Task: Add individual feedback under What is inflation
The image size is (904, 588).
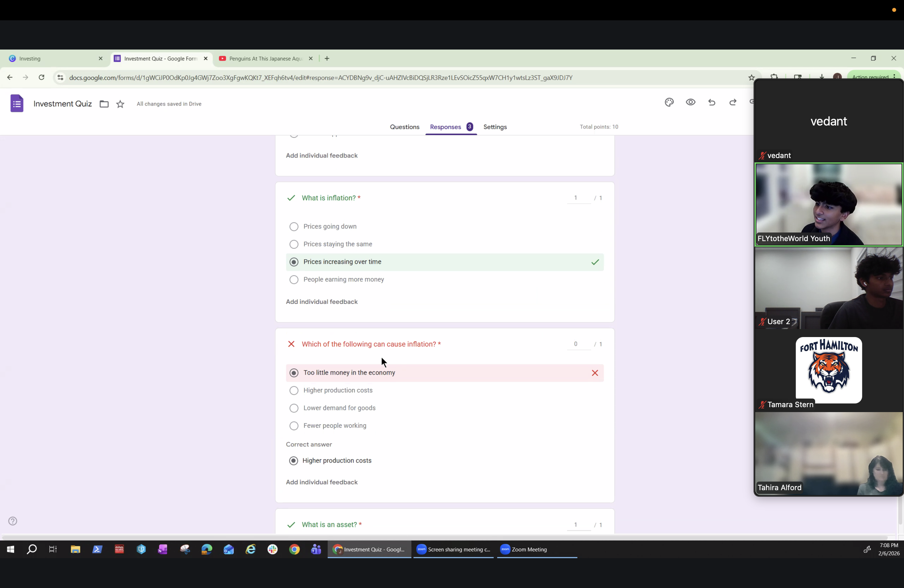Action: [322, 302]
